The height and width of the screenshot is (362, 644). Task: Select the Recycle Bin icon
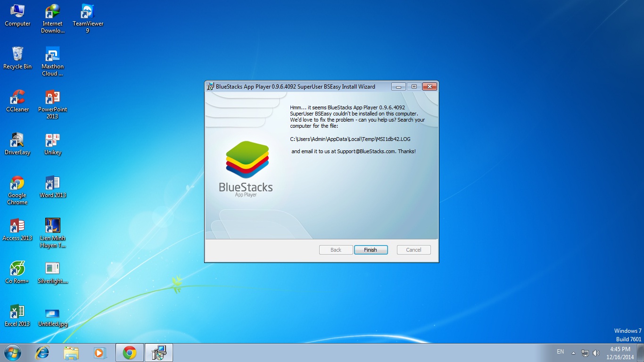(x=17, y=58)
